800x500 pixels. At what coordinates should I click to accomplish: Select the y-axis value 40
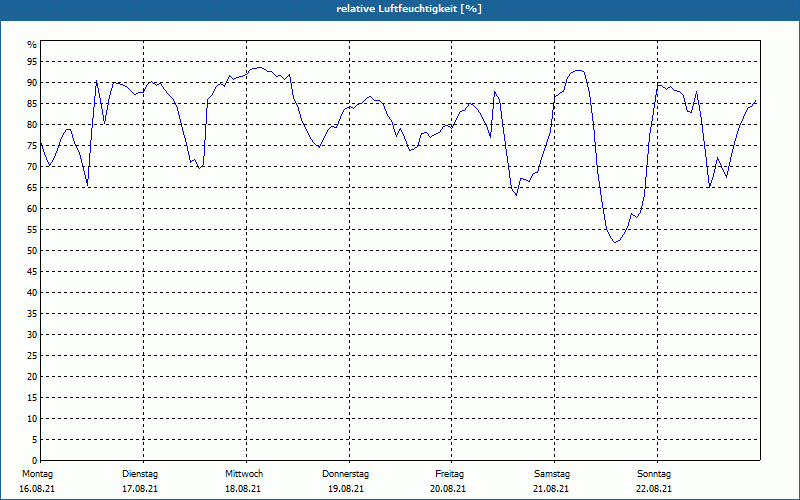32,293
